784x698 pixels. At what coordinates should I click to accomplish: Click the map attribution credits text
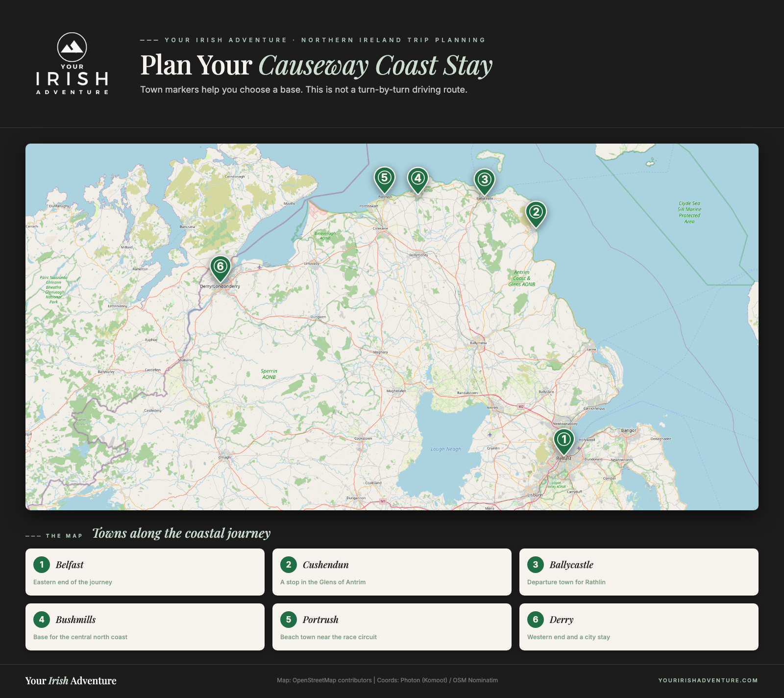[387, 680]
